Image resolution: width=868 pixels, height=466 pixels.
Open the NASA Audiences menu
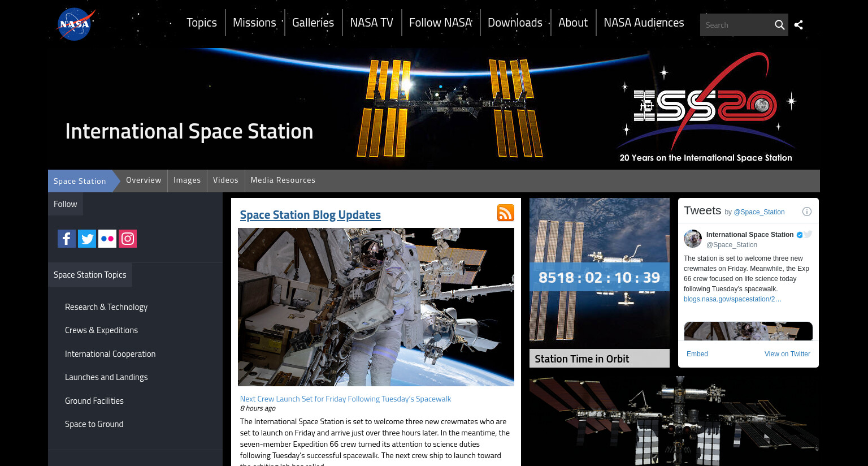[x=644, y=23]
